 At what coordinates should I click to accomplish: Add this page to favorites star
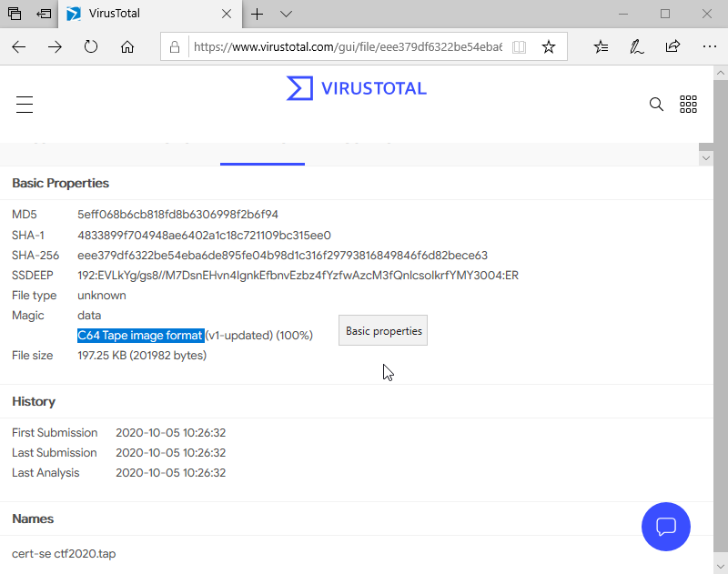click(548, 46)
